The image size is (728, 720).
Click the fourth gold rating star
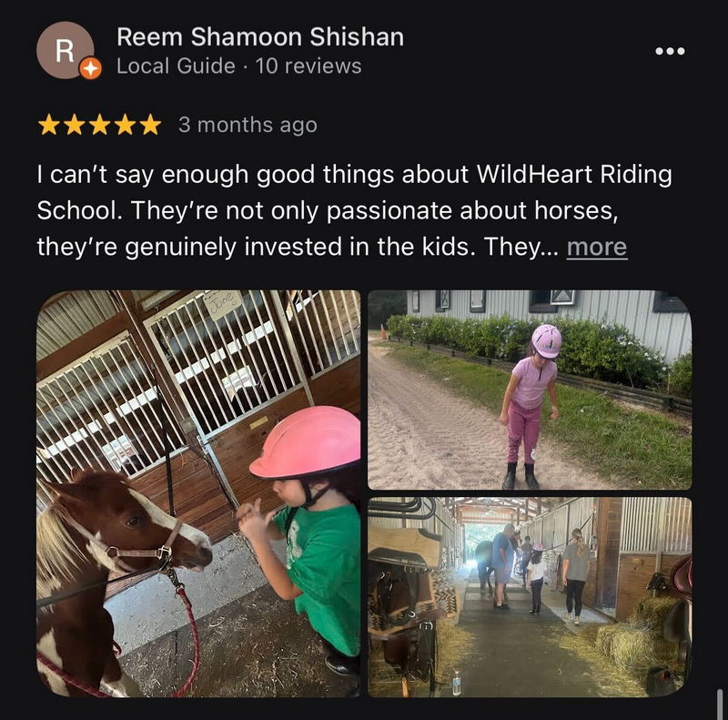point(125,126)
